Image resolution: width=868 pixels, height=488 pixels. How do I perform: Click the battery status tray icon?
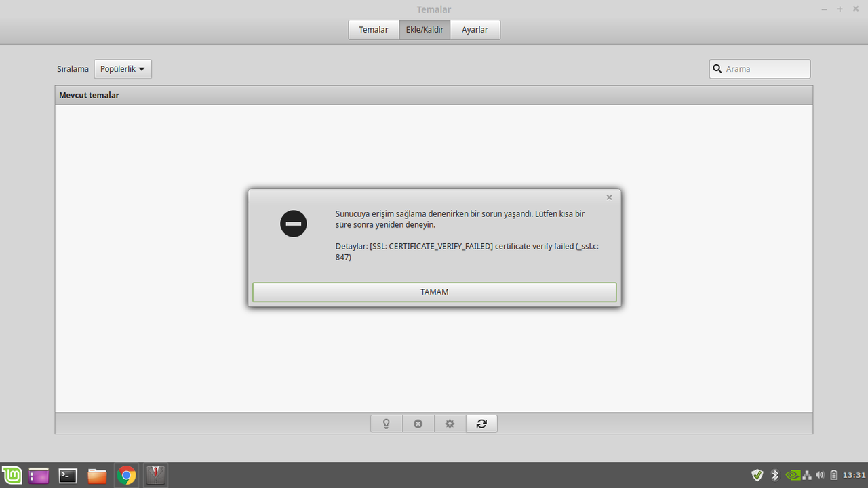[x=834, y=475]
